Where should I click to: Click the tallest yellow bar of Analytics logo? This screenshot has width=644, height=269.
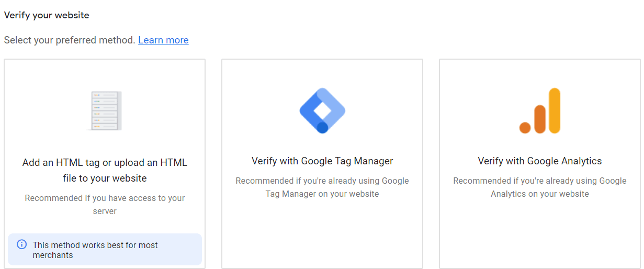tap(555, 110)
